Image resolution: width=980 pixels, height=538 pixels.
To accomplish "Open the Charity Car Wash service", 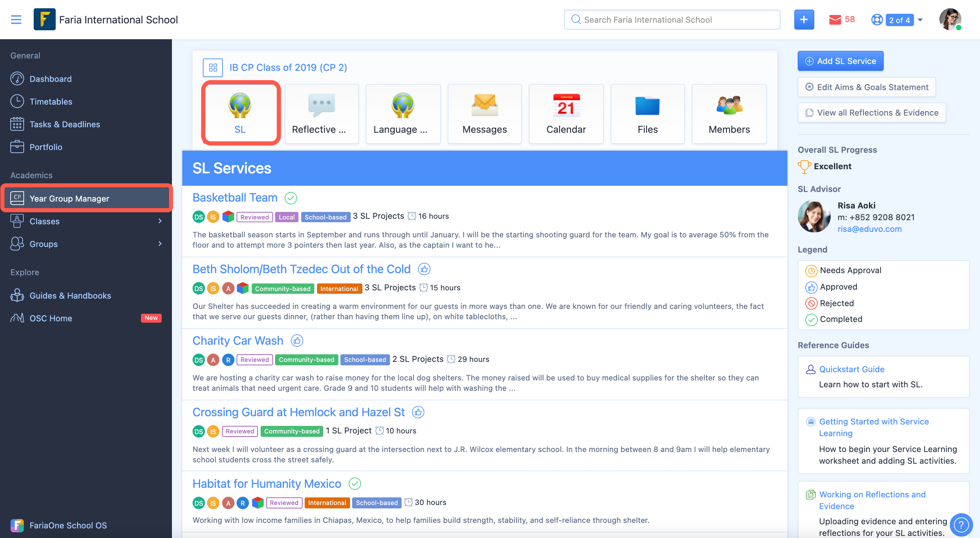I will click(x=238, y=341).
